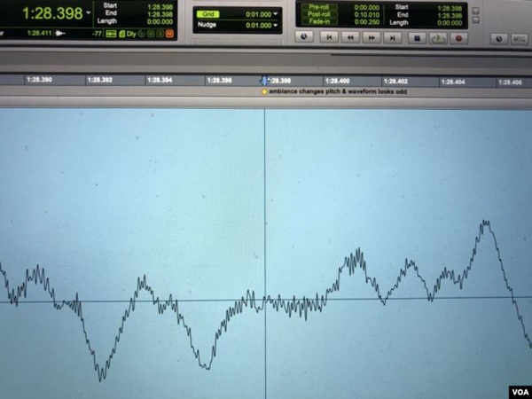
Task: Click the yellow marker diamond on the markers ruler
Action: (263, 91)
